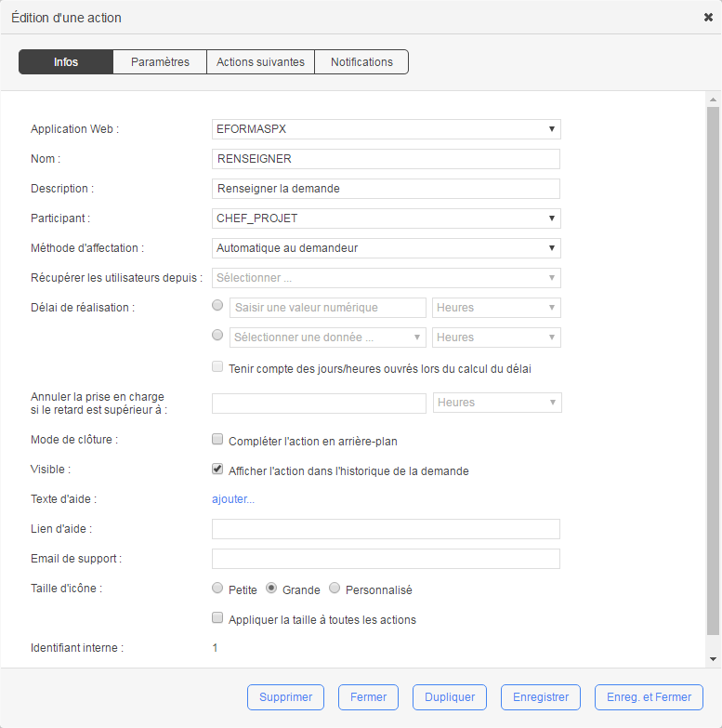Uncheck Afficher l'action dans l'historique checkbox
The image size is (722, 728).
pyautogui.click(x=218, y=470)
